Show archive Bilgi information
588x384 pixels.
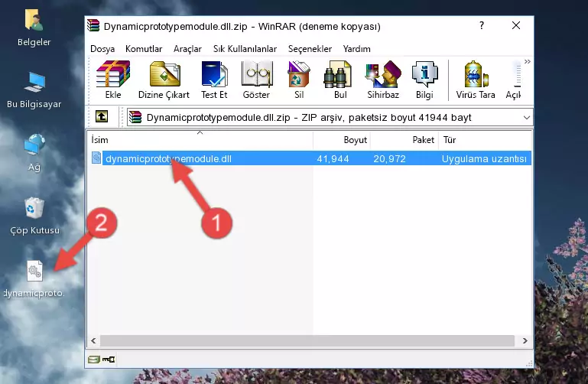tap(424, 80)
